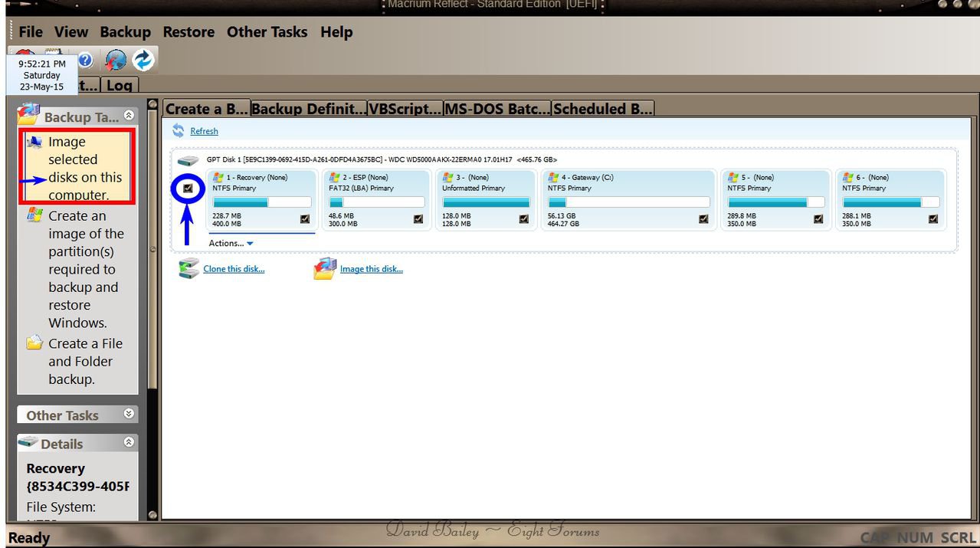Image resolution: width=980 pixels, height=548 pixels.
Task: Click Windows flag icon on partition 6 - (None)
Action: coord(848,177)
